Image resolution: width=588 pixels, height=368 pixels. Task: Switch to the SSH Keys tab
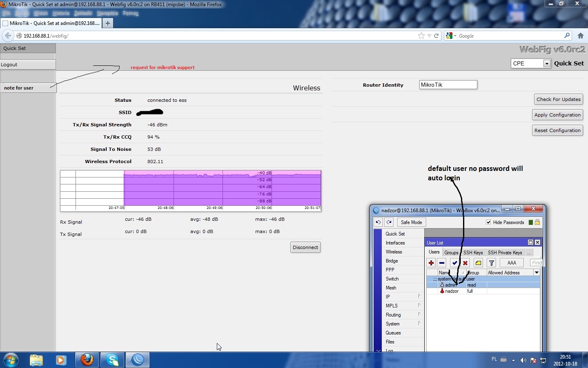click(x=473, y=253)
